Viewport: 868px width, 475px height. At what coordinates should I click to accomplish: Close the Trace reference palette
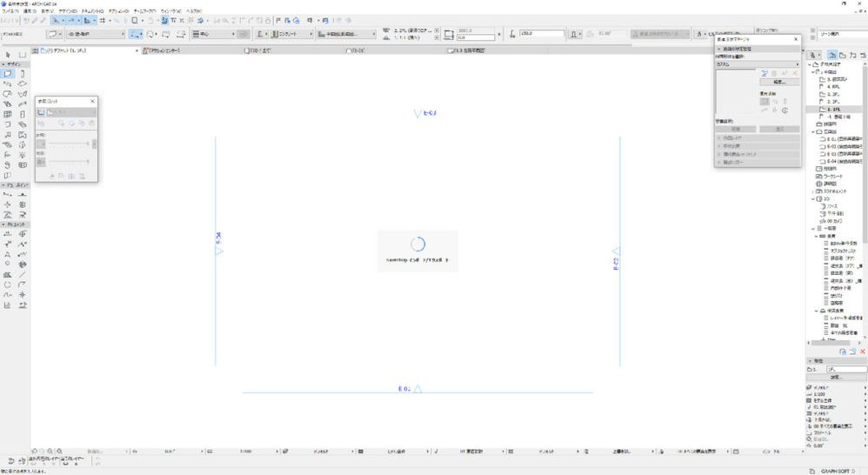click(92, 101)
